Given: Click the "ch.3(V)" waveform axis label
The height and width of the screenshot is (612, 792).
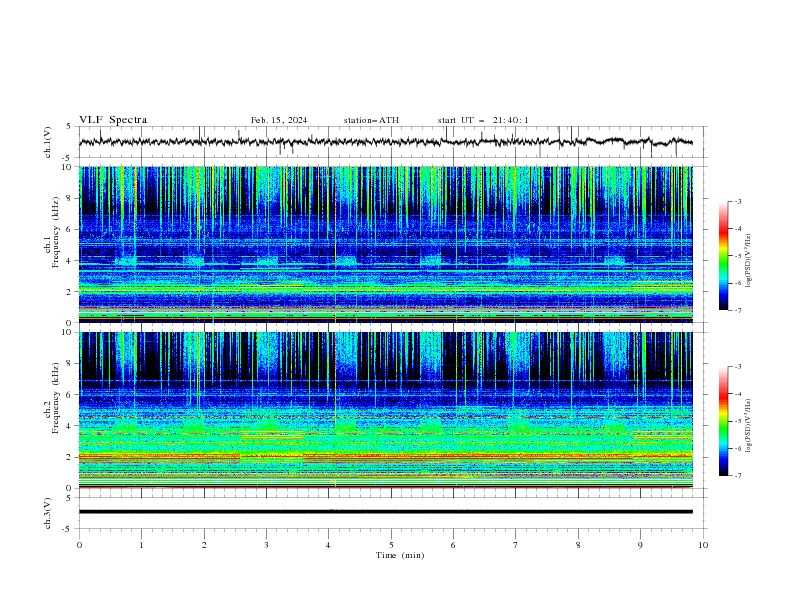Looking at the screenshot, I should 48,513.
